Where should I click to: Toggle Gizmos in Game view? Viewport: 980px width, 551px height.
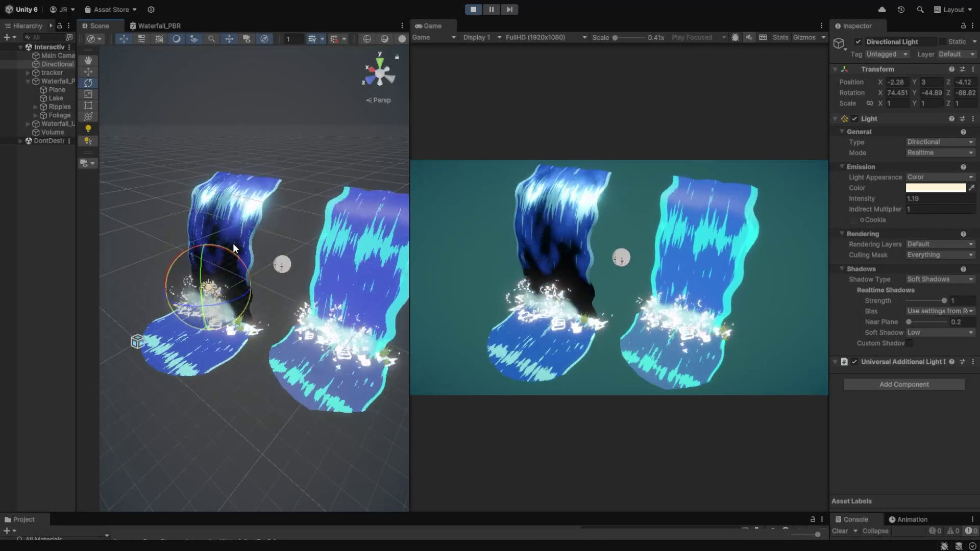(x=804, y=37)
